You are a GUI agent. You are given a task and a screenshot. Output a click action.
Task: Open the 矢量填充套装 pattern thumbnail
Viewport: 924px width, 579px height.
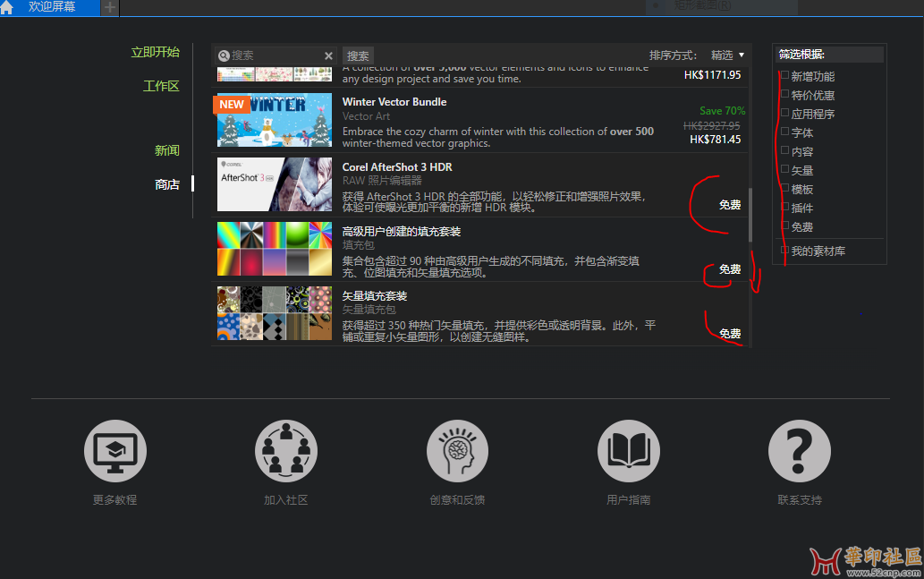point(275,313)
